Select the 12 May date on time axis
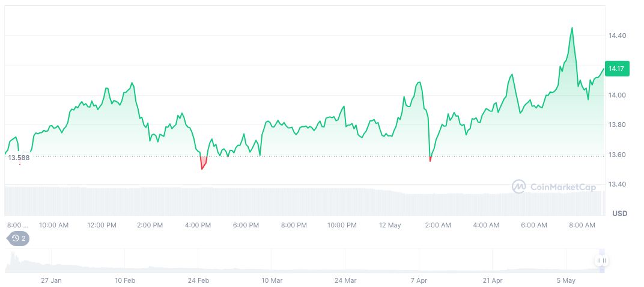This screenshot has height=287, width=644. pos(390,225)
